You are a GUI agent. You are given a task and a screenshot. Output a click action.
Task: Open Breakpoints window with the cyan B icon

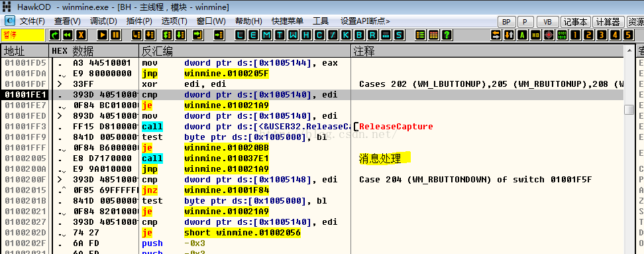(x=359, y=35)
